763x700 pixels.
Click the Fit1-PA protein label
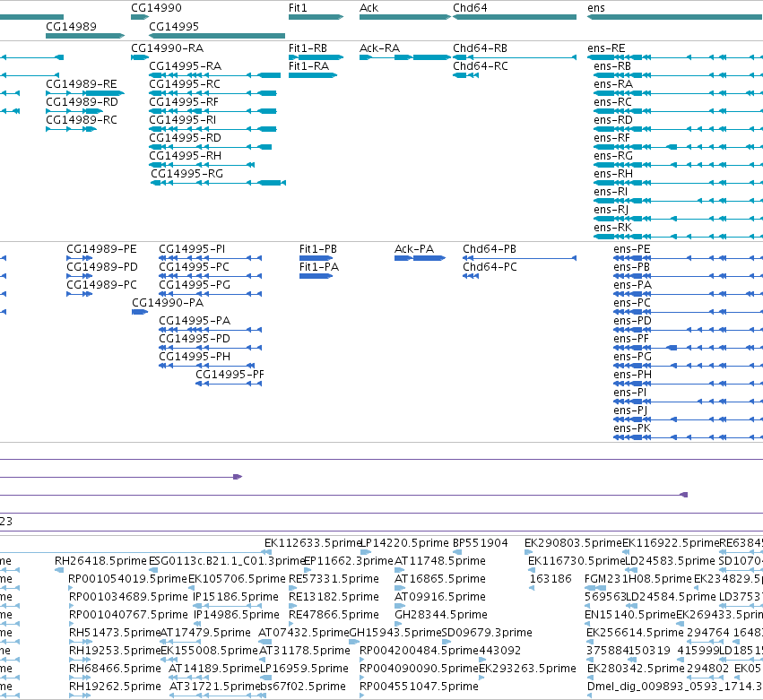point(318,267)
